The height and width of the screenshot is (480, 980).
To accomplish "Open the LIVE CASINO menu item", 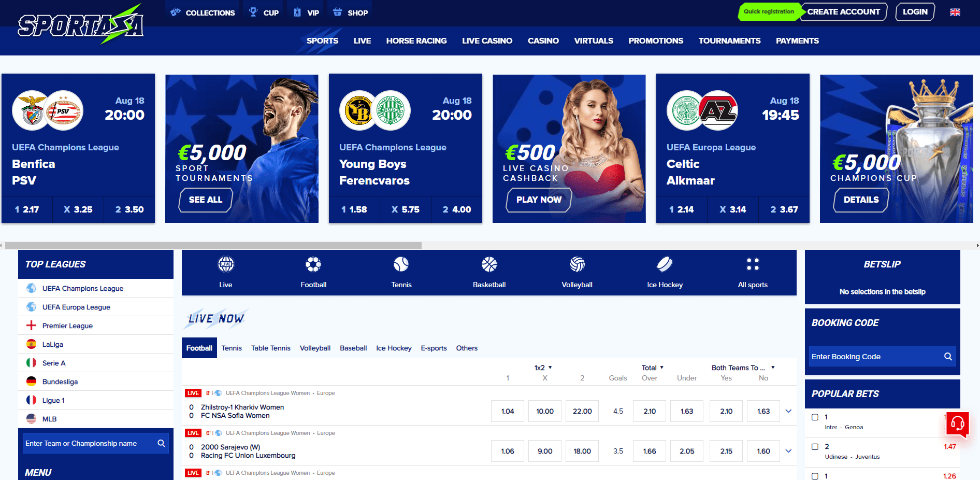I will click(487, 41).
